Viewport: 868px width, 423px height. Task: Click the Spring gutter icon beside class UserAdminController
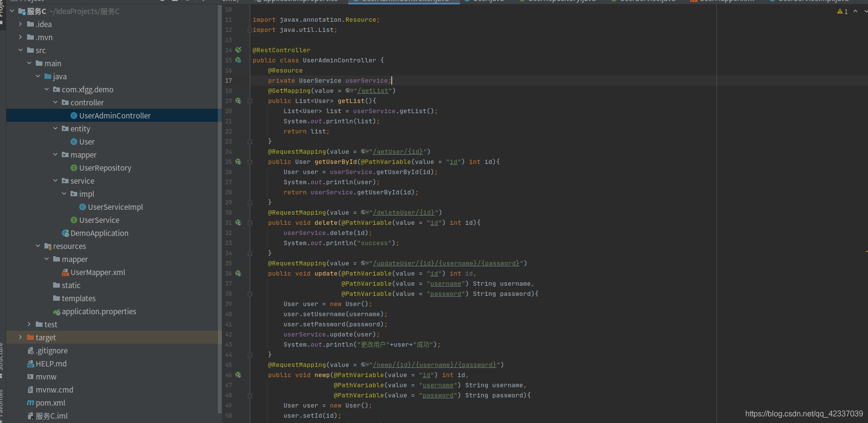(x=238, y=60)
